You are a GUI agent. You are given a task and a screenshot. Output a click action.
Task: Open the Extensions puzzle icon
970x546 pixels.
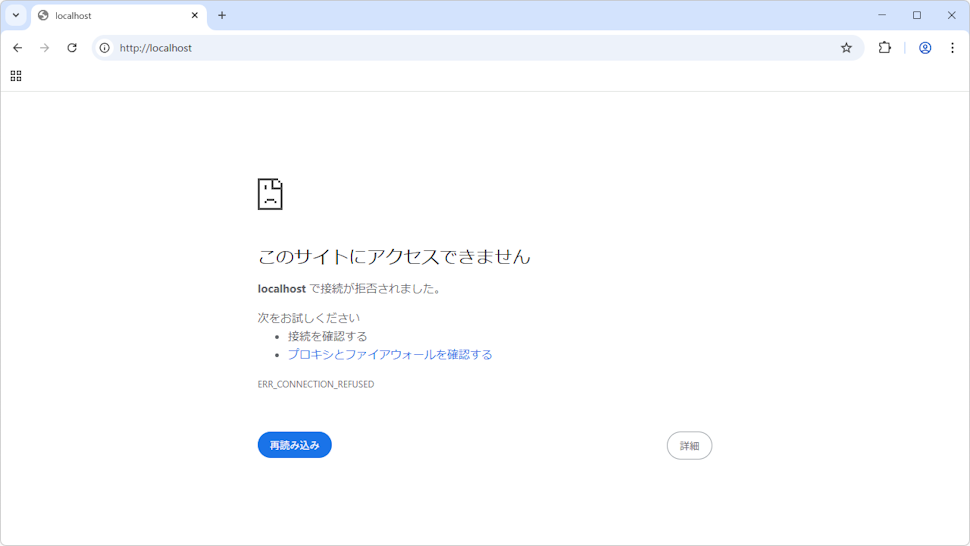tap(885, 48)
